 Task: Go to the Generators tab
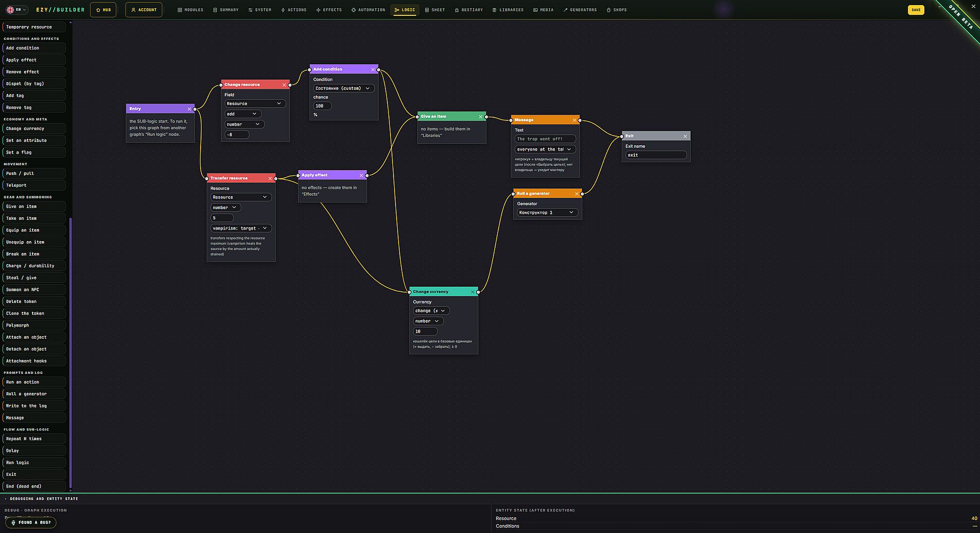[x=580, y=10]
